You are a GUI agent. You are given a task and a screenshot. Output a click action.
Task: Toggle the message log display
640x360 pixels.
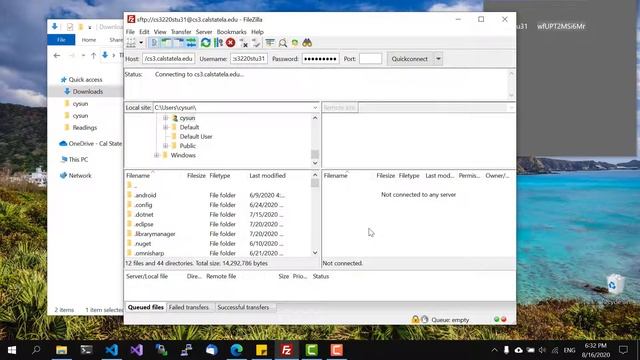point(154,42)
